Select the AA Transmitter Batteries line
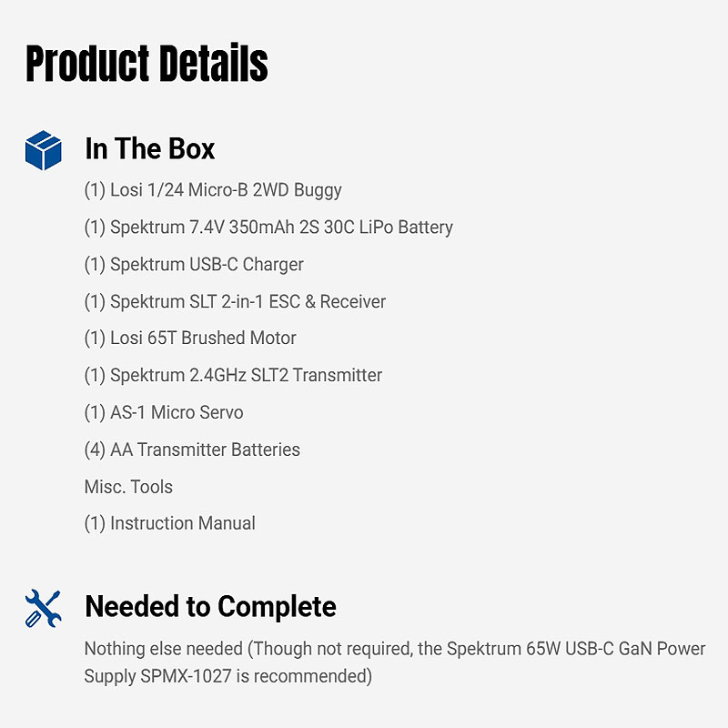 point(192,450)
